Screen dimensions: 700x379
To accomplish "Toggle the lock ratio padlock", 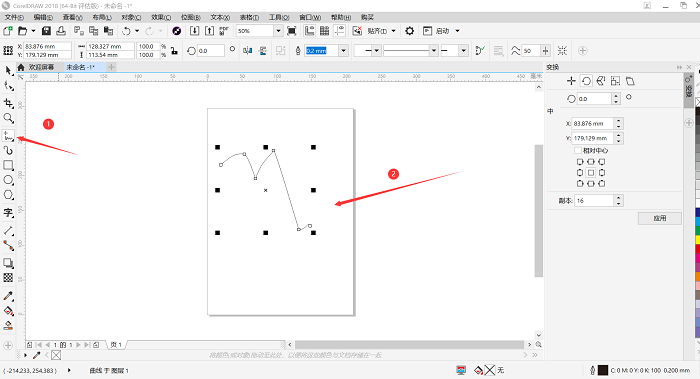I will (174, 51).
